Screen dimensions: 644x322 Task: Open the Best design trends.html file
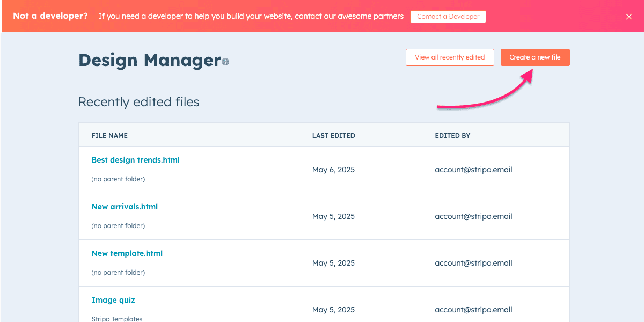click(135, 160)
